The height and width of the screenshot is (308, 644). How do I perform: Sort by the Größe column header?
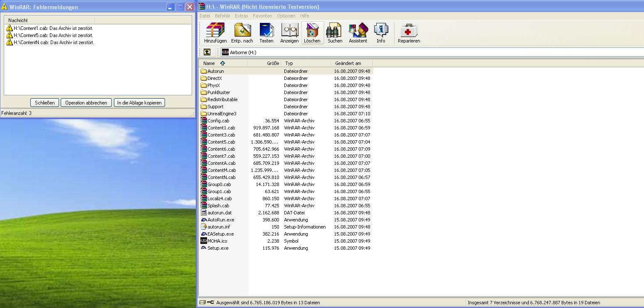(x=265, y=63)
